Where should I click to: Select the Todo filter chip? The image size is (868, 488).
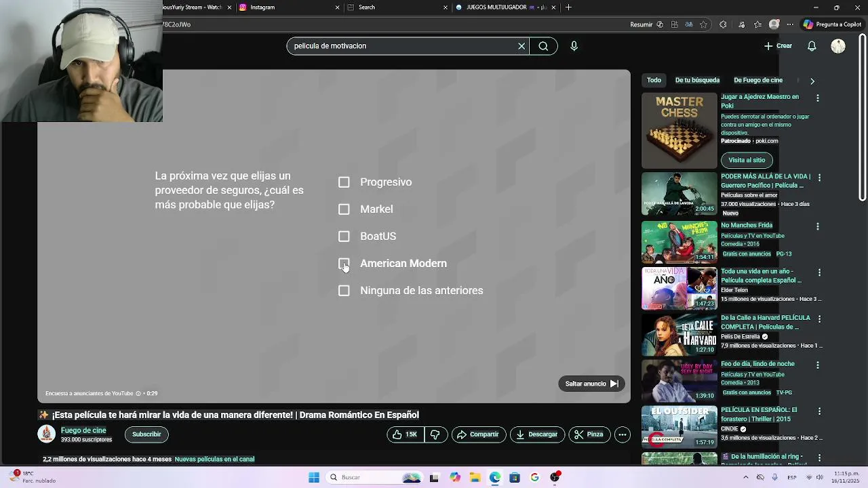(654, 80)
